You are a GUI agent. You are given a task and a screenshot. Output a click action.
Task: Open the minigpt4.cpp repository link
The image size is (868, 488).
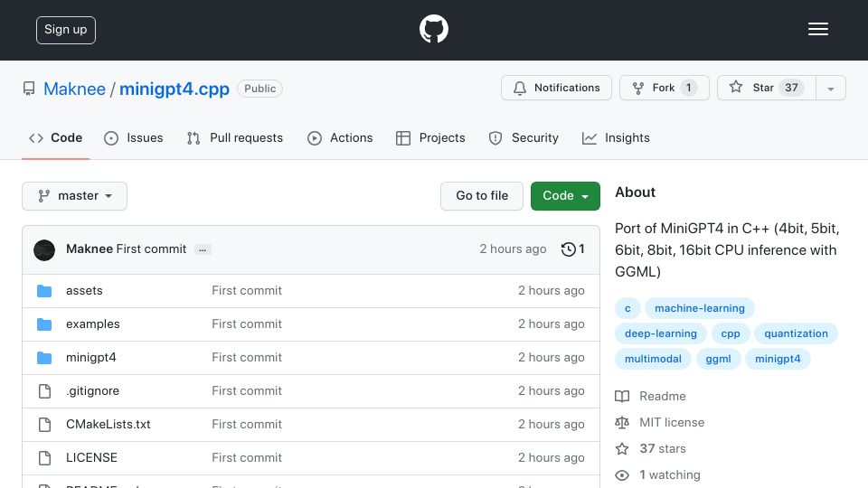click(175, 89)
